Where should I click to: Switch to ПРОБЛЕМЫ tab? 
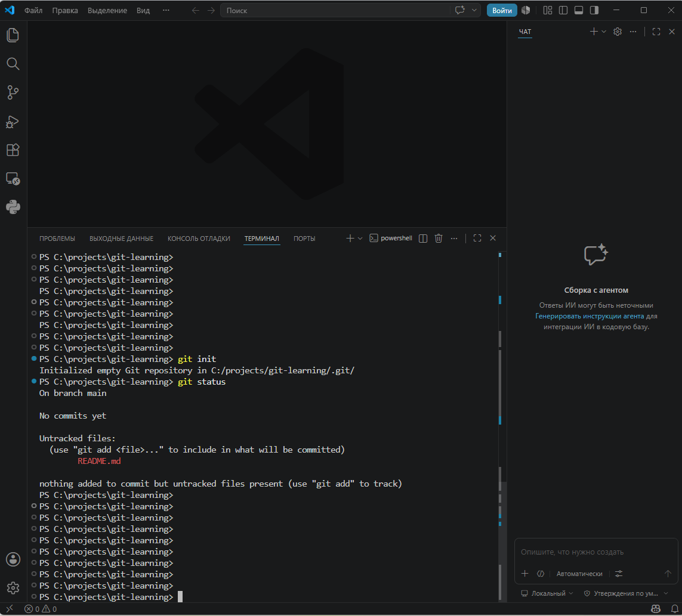pos(57,239)
